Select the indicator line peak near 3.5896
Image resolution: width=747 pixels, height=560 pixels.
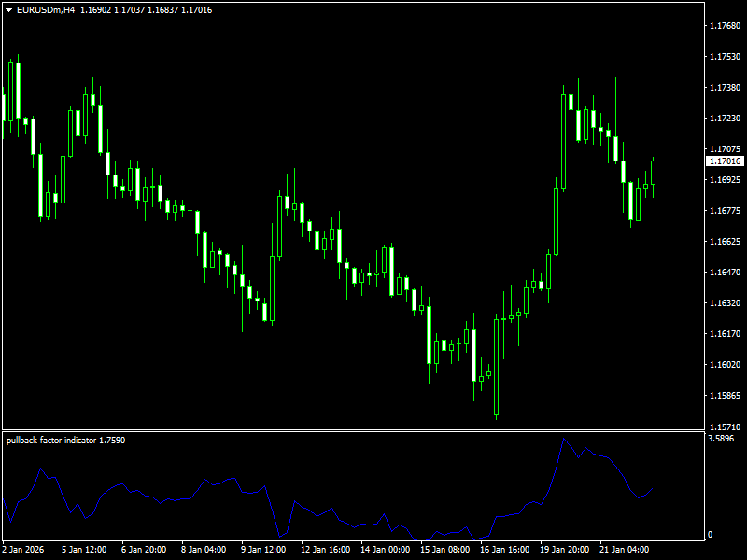point(564,439)
